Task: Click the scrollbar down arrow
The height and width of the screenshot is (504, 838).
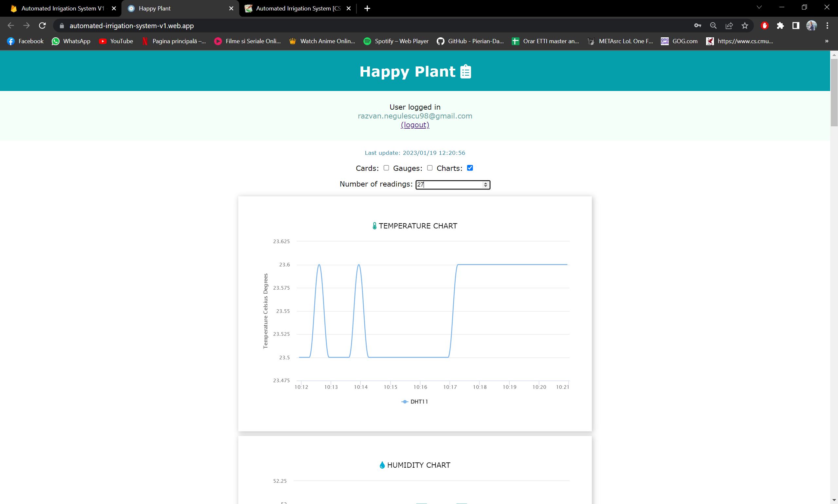Action: 834,500
